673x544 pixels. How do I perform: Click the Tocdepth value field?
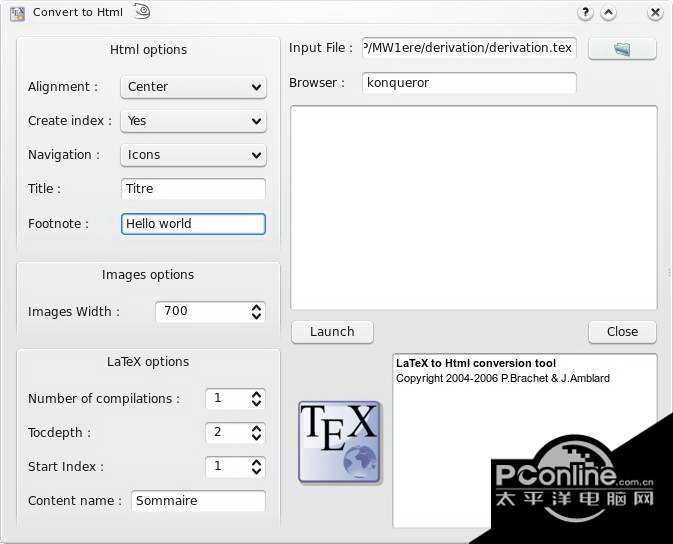coord(227,432)
